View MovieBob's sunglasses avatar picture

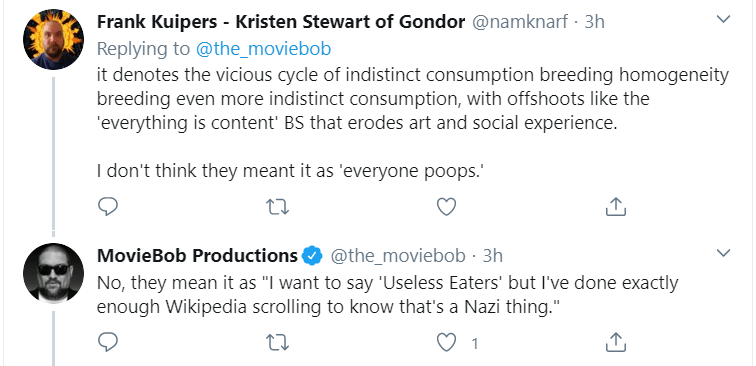[x=54, y=273]
